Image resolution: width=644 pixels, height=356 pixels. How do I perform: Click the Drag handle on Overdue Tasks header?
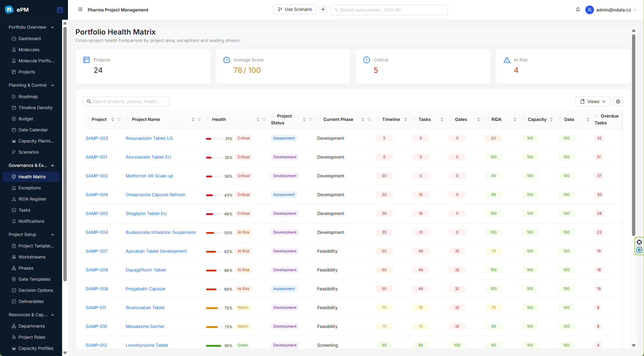[596, 116]
